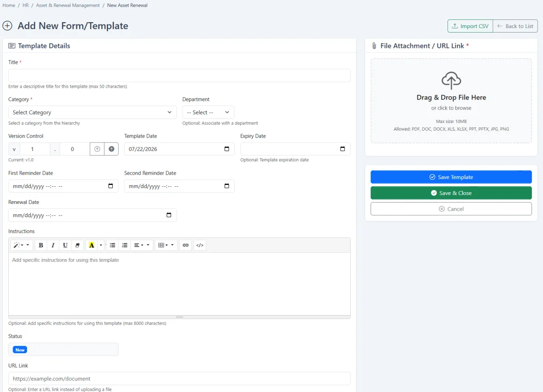
Task: Insert a hyperlink via link icon
Action: point(185,245)
